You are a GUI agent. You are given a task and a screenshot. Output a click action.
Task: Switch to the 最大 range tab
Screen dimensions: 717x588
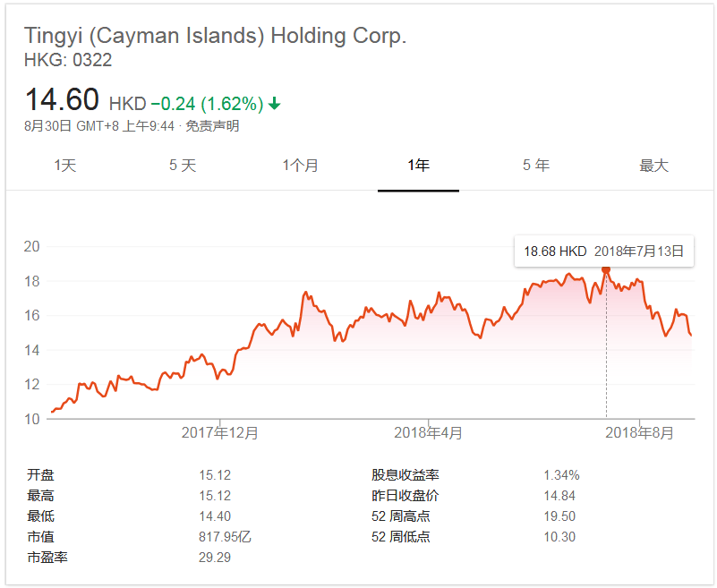(x=653, y=166)
